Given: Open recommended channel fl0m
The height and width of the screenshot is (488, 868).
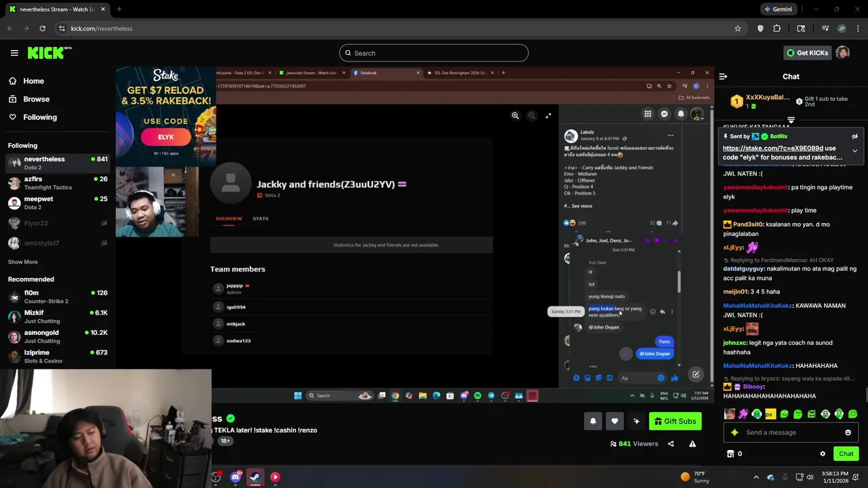Looking at the screenshot, I should [58, 297].
